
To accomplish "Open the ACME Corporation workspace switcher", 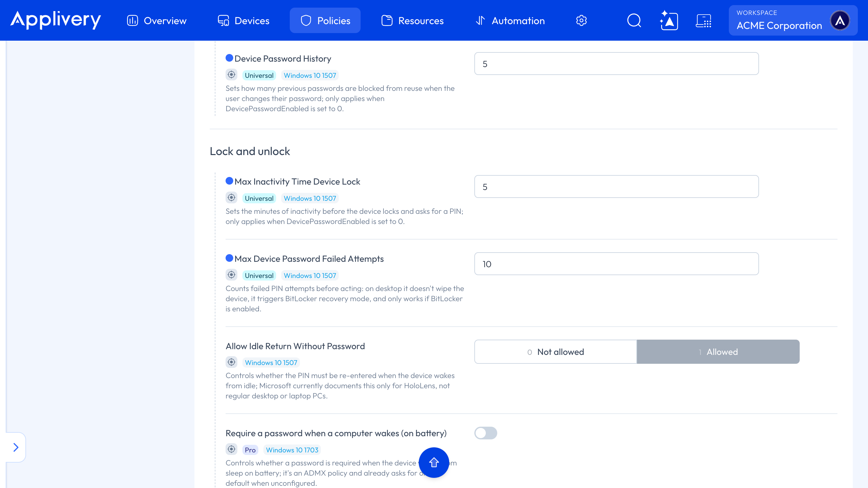I will [x=793, y=20].
